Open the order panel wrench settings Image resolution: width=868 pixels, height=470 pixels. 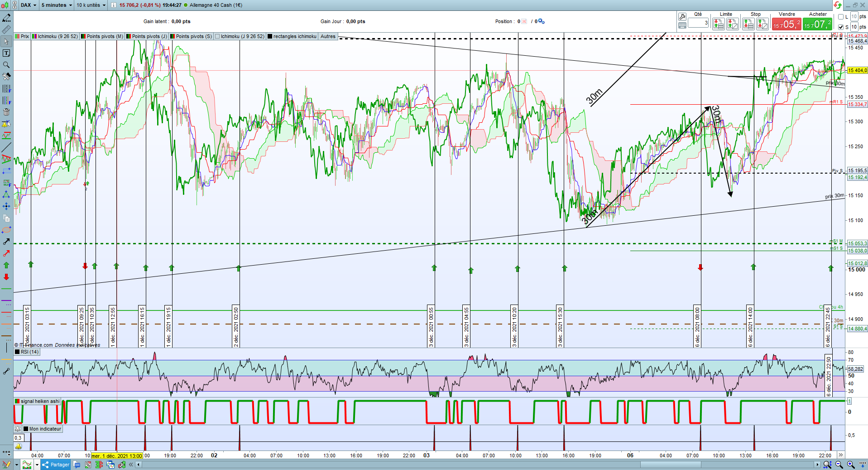coord(682,17)
